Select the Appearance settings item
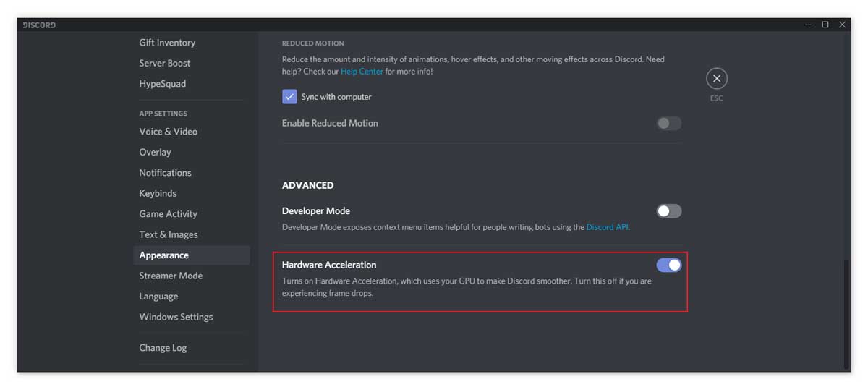Image resolution: width=868 pixels, height=387 pixels. coord(191,255)
